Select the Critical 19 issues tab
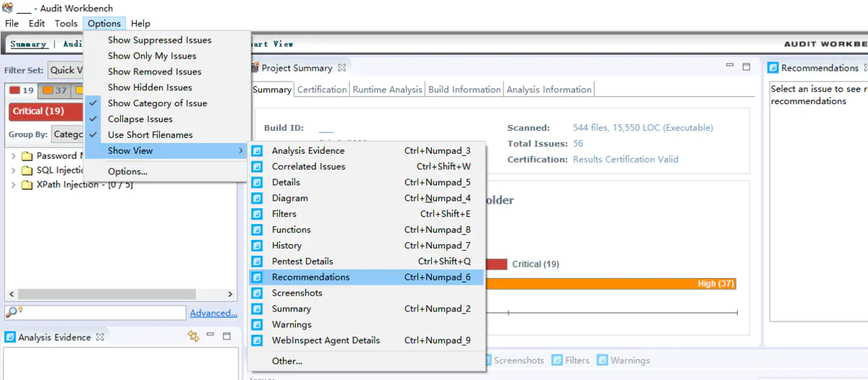This screenshot has width=868, height=380. point(22,91)
